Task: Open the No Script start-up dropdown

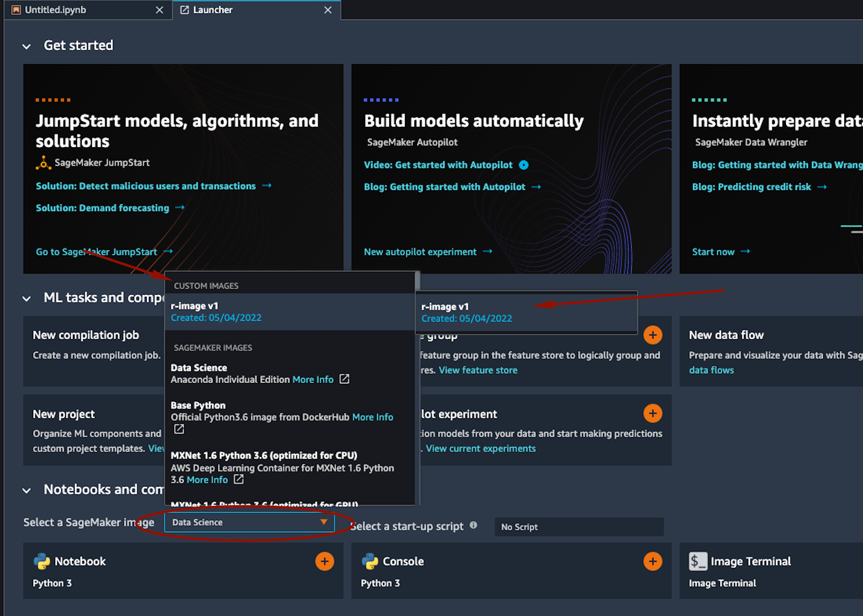Action: pos(579,527)
